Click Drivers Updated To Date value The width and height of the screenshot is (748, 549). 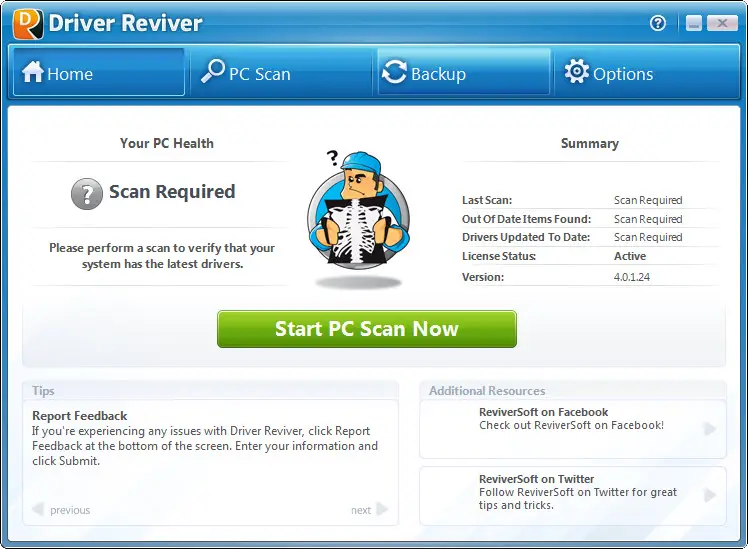pos(648,237)
